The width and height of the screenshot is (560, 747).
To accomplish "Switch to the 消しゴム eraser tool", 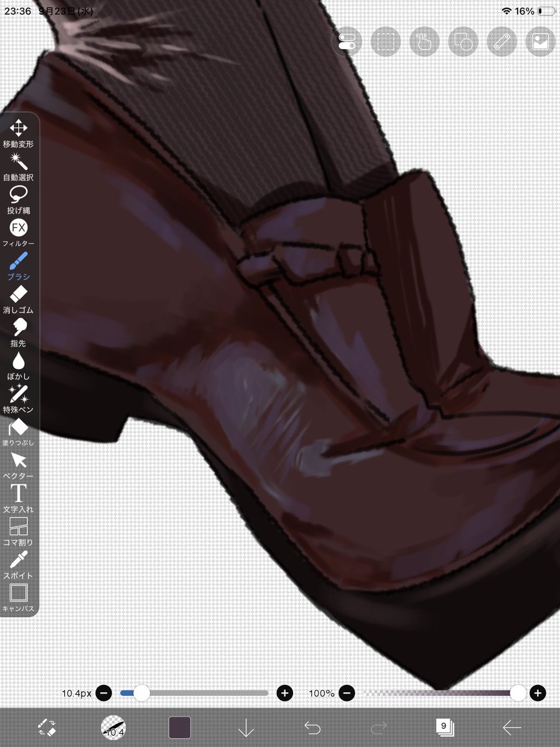I will click(19, 299).
